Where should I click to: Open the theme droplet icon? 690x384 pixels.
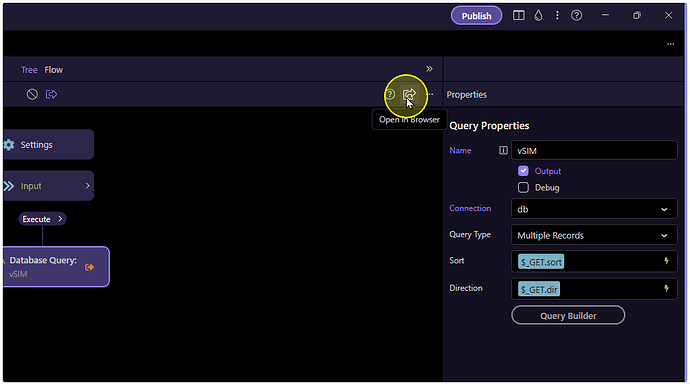[538, 15]
